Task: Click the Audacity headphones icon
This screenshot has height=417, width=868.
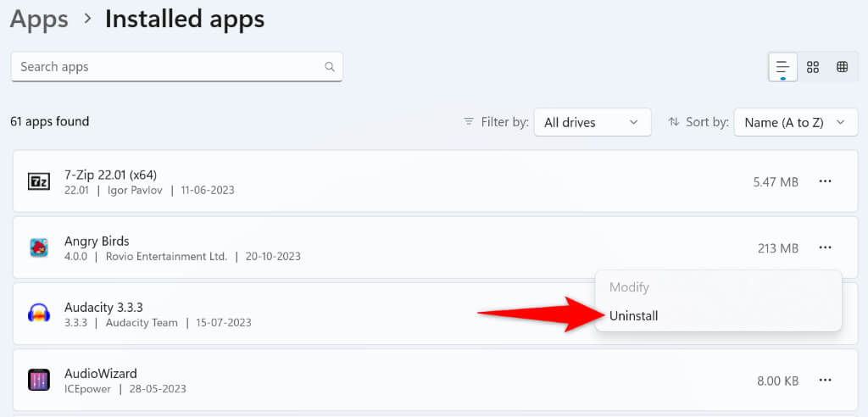Action: click(x=39, y=314)
